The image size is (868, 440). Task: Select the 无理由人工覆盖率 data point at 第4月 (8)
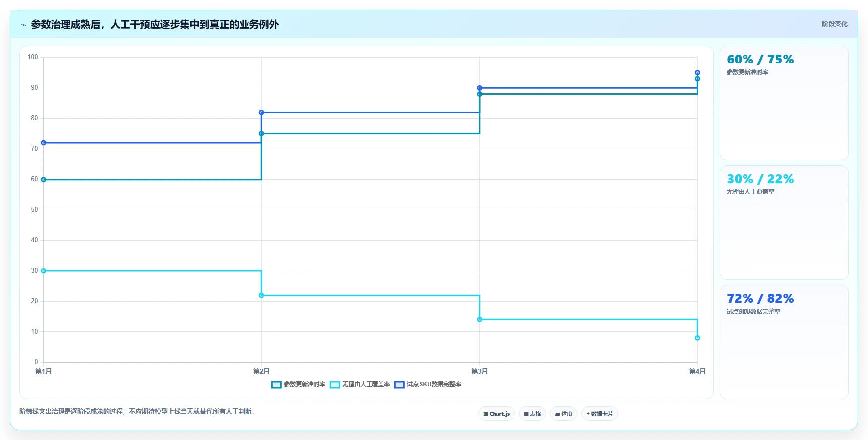pyautogui.click(x=697, y=338)
